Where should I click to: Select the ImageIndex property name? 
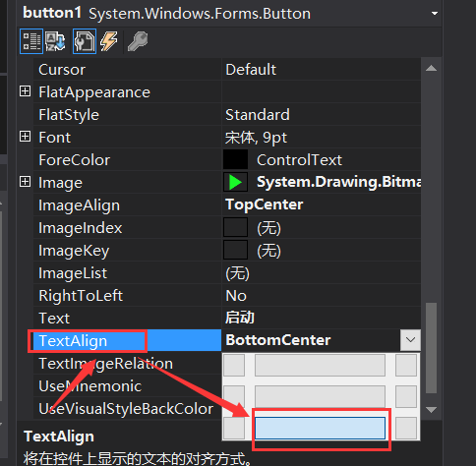(81, 228)
